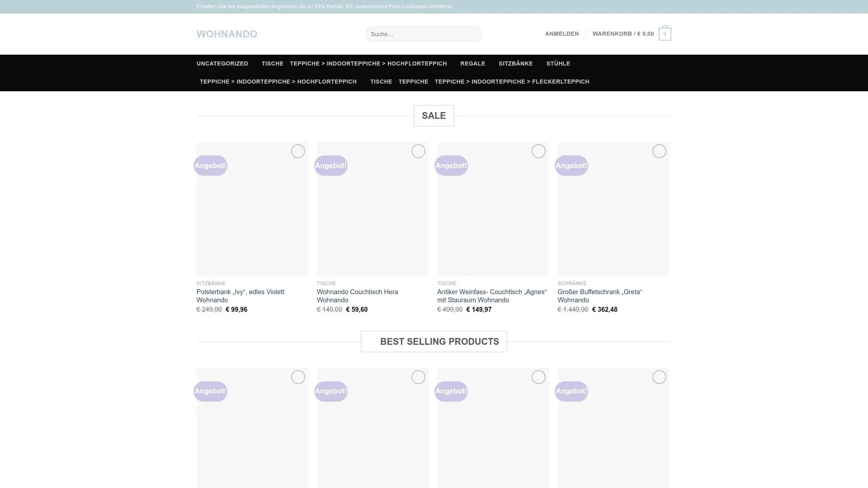Click wishlist circle on Buffetschrank Greta card
868x488 pixels.
(659, 151)
